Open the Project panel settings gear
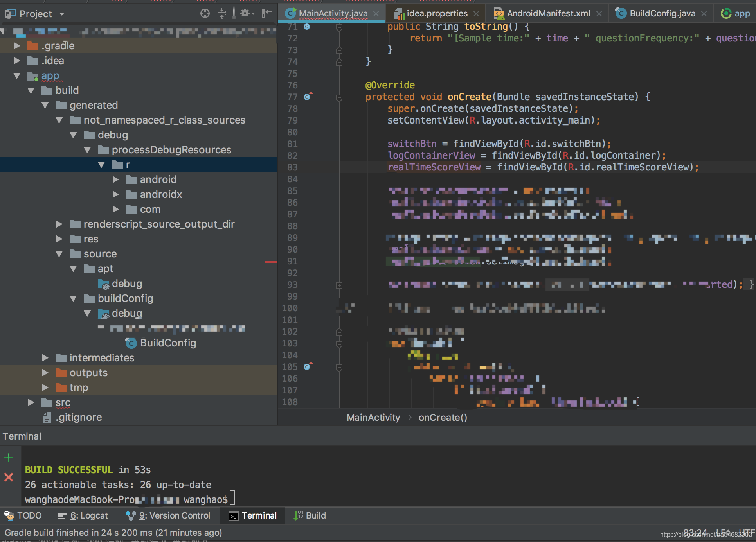This screenshot has height=542, width=756. tap(247, 14)
